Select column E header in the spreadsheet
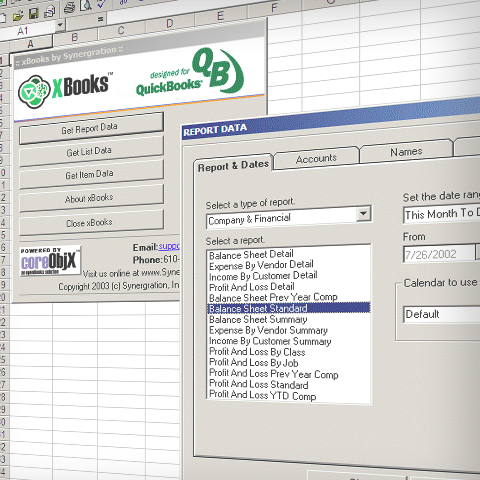The width and height of the screenshot is (480, 480). 220,16
